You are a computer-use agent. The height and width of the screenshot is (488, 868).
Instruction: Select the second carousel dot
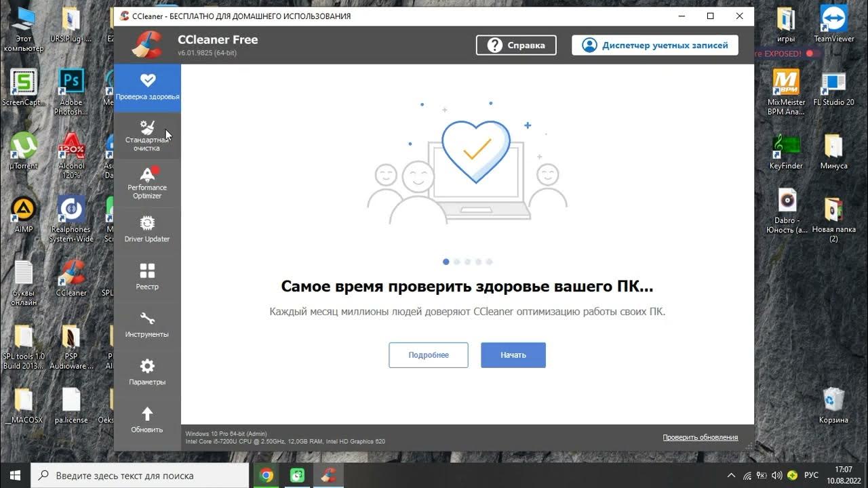(456, 262)
